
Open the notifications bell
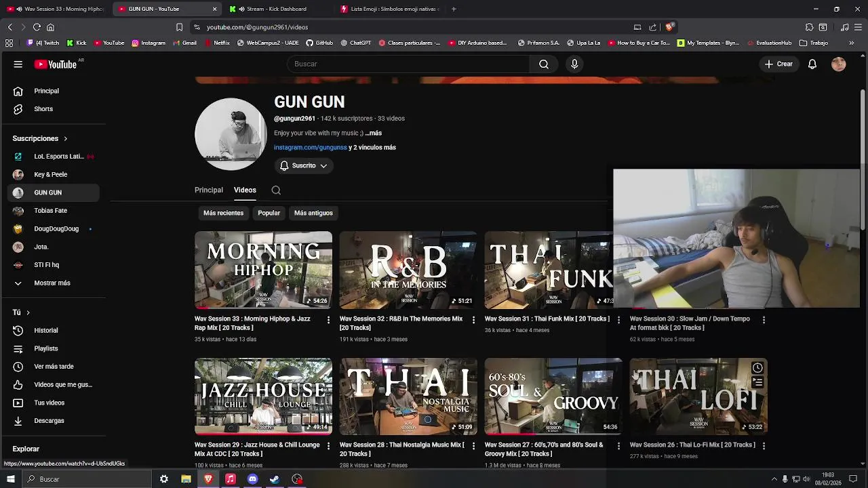812,64
